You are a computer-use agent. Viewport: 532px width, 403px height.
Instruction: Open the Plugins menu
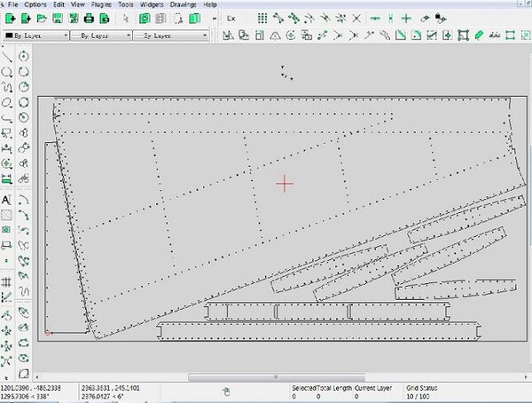coord(102,4)
